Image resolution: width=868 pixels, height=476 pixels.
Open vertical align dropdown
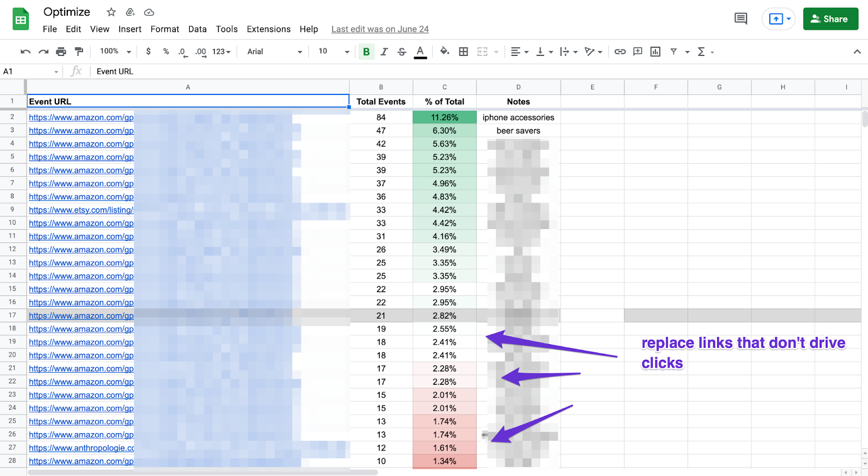pyautogui.click(x=544, y=52)
